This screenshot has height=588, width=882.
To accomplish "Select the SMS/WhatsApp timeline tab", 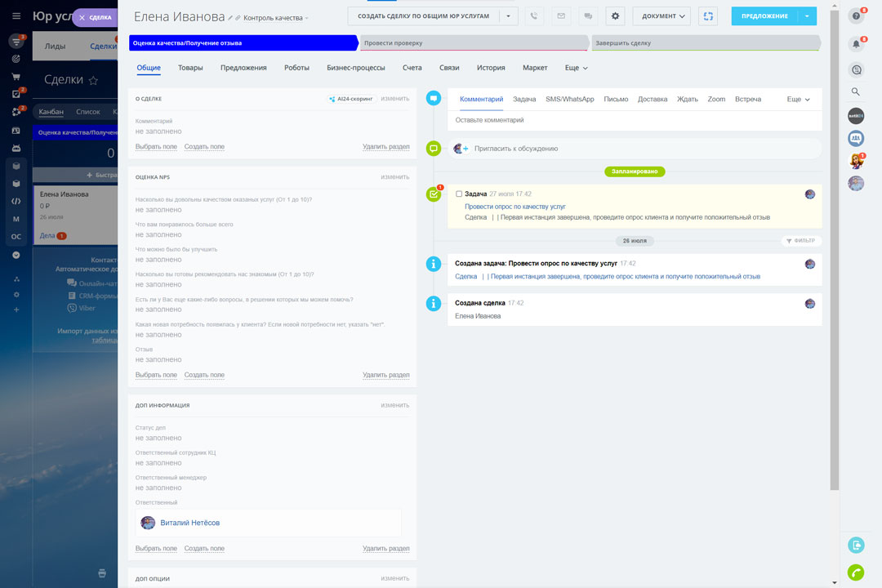I will point(570,99).
